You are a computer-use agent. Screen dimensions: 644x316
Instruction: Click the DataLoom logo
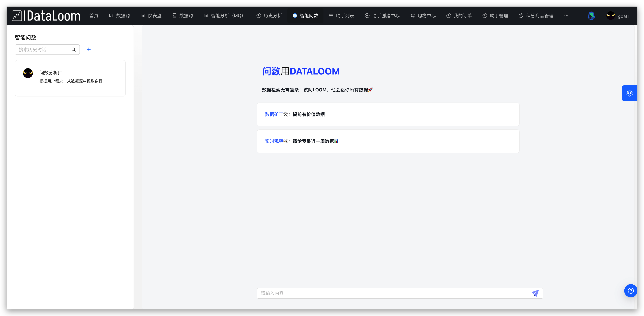46,16
